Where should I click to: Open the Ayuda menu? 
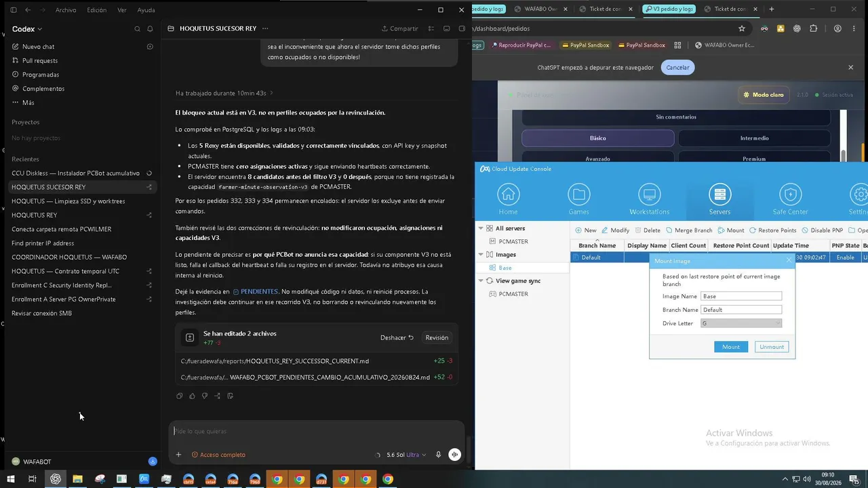click(146, 10)
